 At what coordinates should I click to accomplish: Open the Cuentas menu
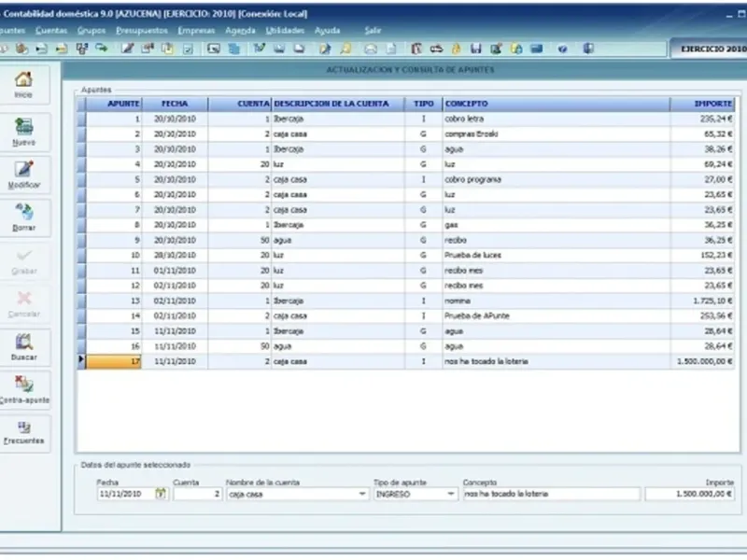click(x=51, y=30)
